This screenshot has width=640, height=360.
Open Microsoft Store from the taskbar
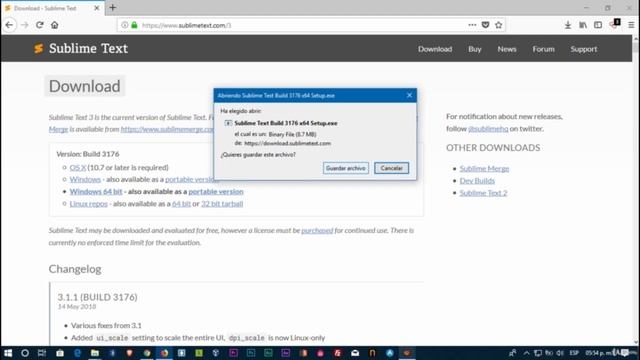click(60, 353)
